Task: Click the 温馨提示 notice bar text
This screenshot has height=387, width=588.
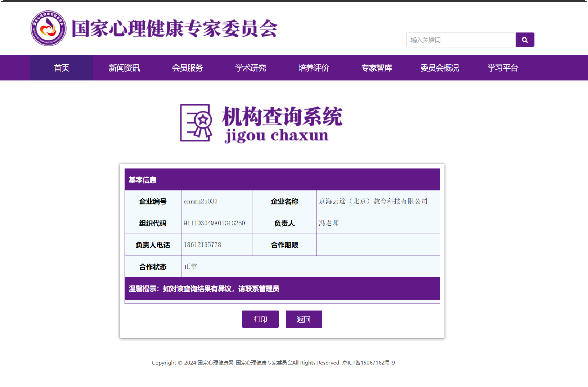Action: 204,289
